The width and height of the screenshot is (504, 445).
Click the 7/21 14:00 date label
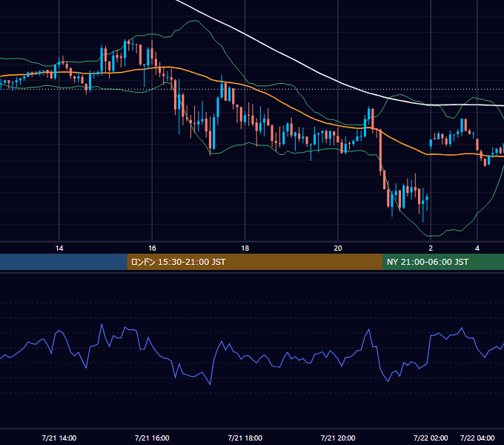click(59, 438)
